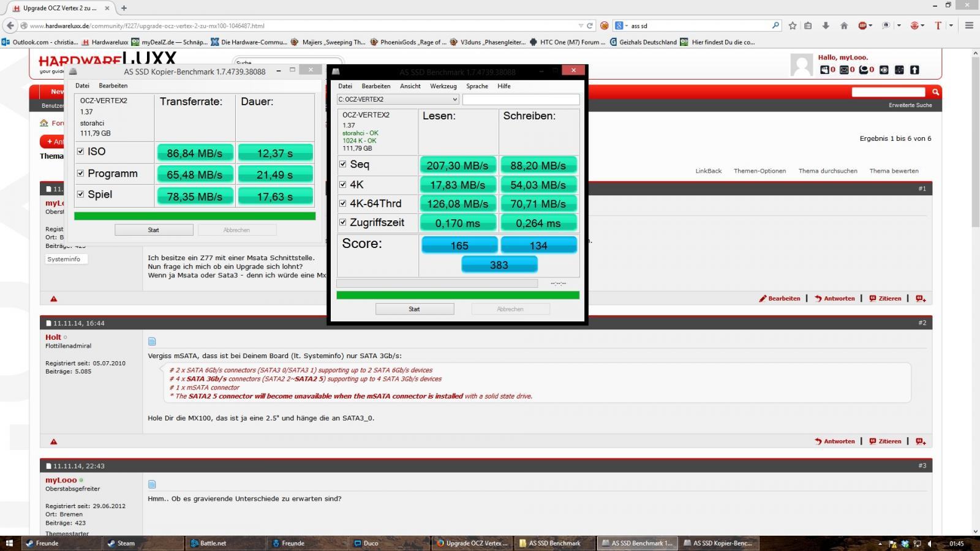Click Start button in Kopier-Benchmark window

coord(154,230)
